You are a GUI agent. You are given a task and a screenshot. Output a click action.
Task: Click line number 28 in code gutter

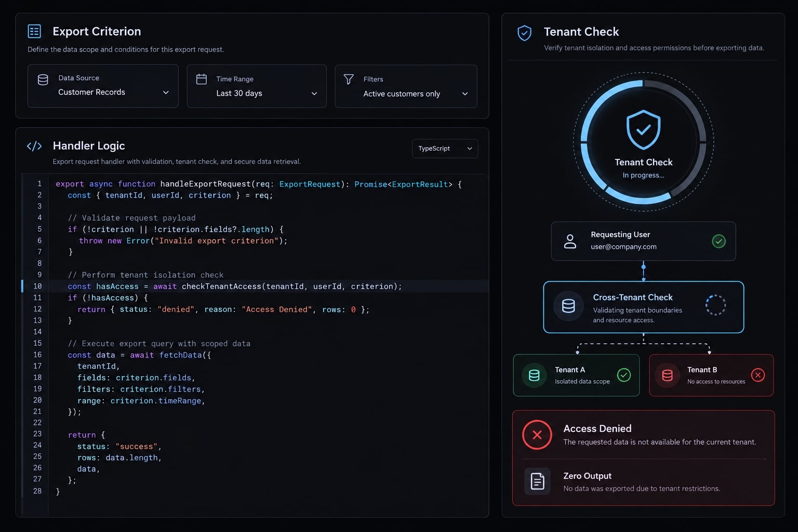pyautogui.click(x=37, y=491)
